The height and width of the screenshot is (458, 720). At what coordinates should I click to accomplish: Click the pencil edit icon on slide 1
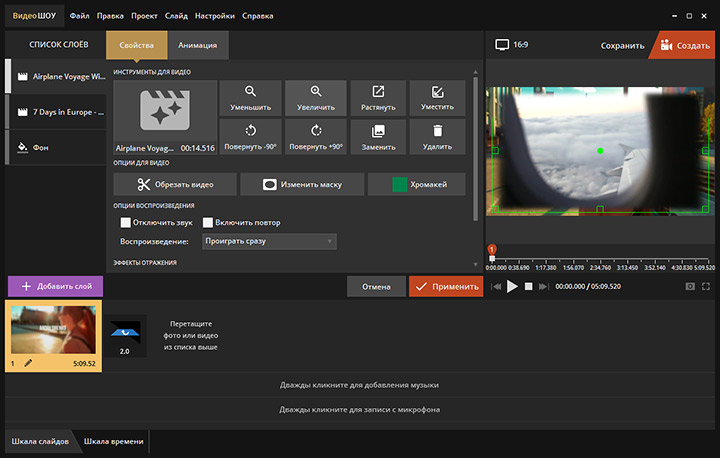click(27, 364)
